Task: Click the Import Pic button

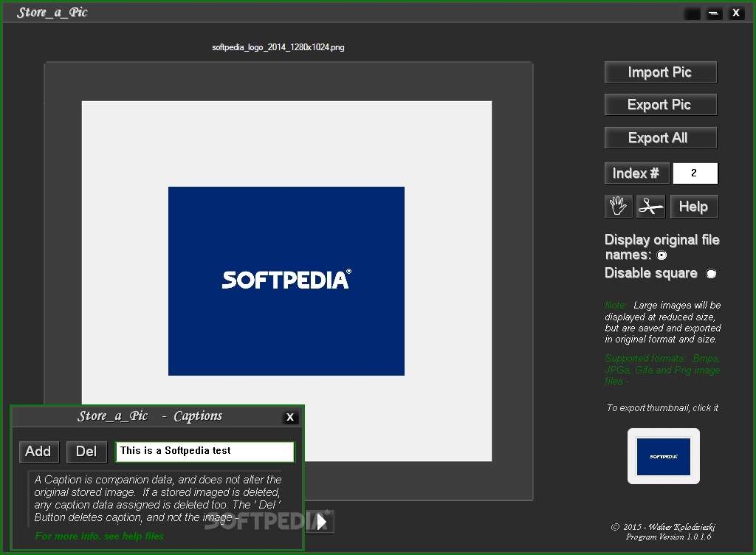Action: (x=661, y=72)
